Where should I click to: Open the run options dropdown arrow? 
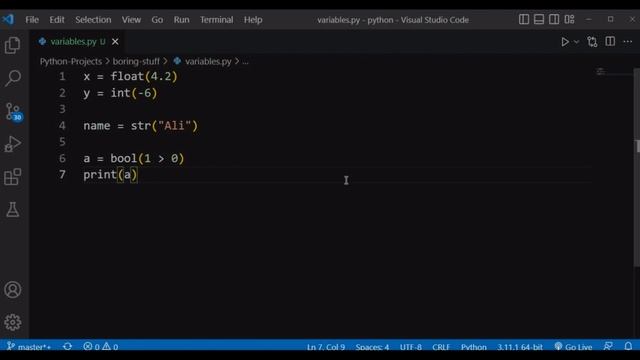pyautogui.click(x=576, y=42)
